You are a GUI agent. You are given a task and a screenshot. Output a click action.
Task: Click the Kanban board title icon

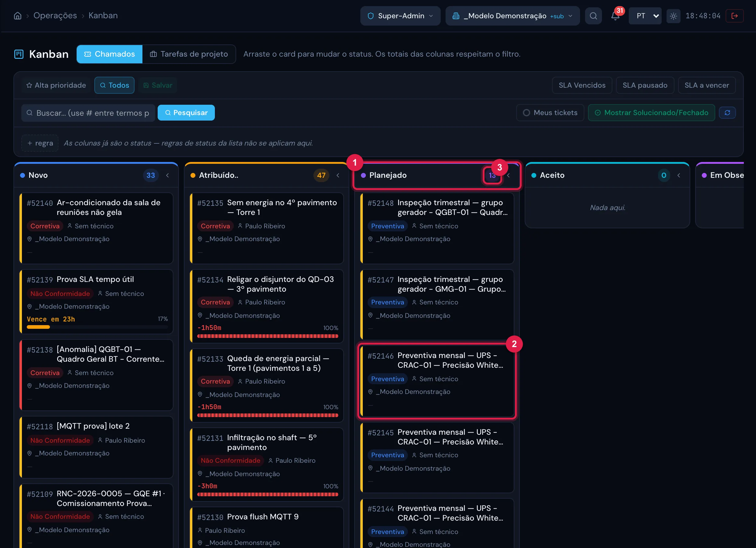(19, 54)
